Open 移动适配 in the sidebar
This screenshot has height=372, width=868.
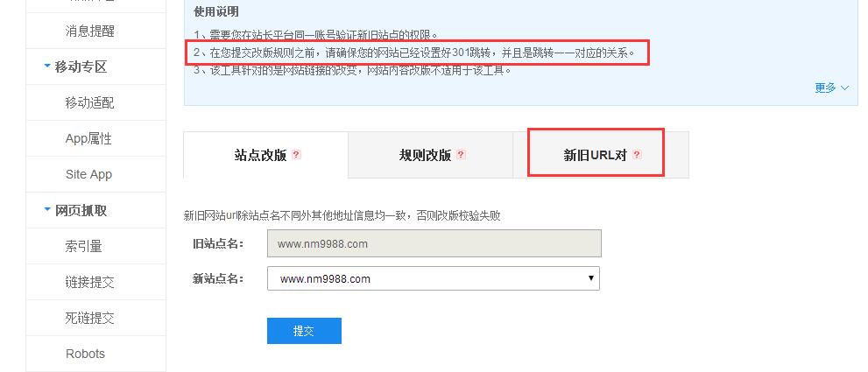point(89,102)
